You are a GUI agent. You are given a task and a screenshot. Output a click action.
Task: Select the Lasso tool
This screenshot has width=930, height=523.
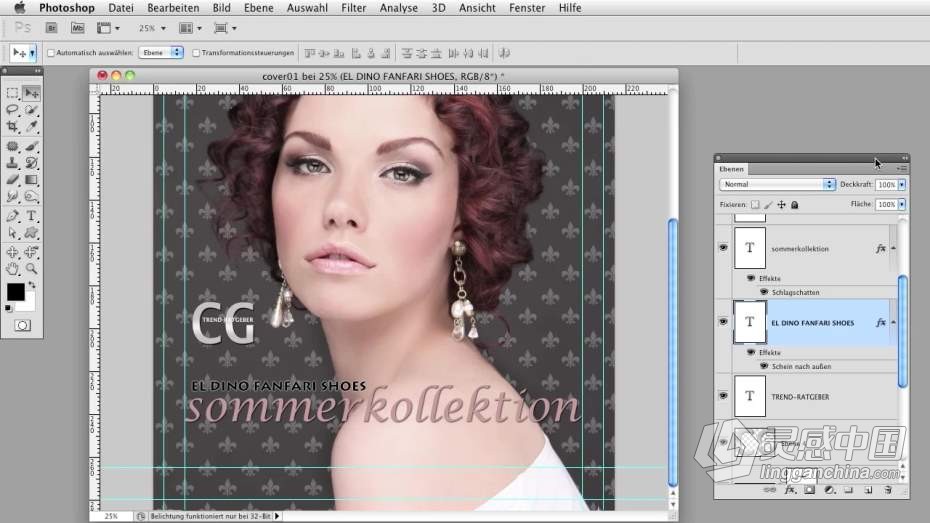pos(12,110)
